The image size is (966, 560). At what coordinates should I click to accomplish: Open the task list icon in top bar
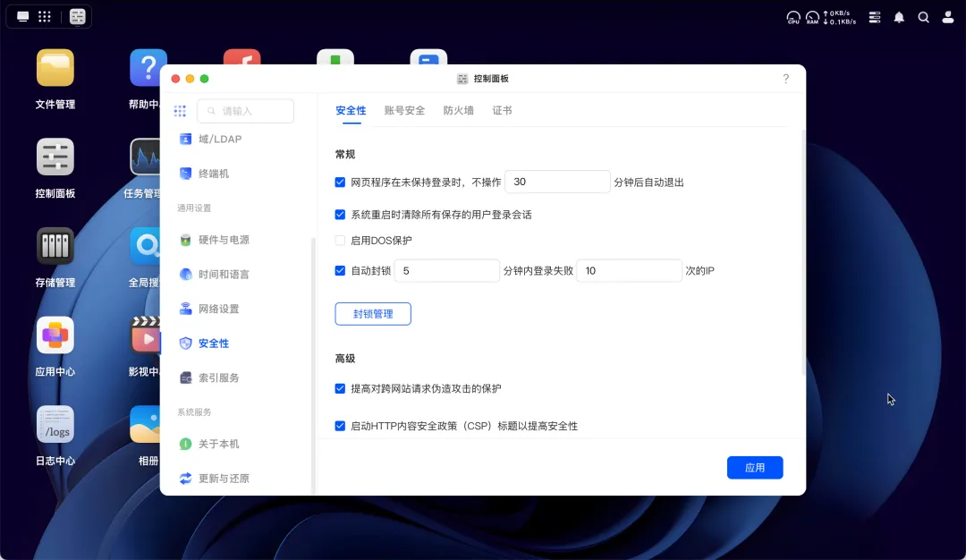(x=874, y=17)
